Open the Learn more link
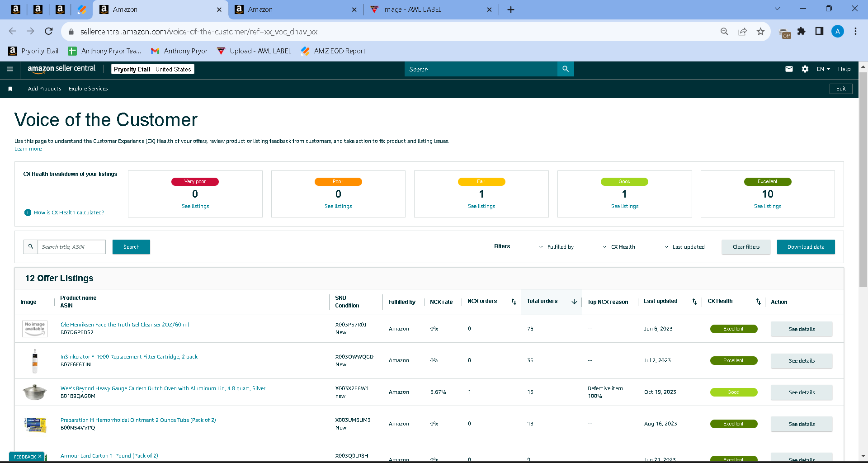868x463 pixels. (x=28, y=149)
